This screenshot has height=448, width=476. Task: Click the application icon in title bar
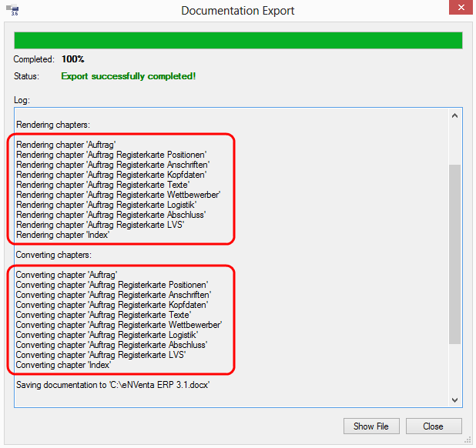(x=12, y=10)
